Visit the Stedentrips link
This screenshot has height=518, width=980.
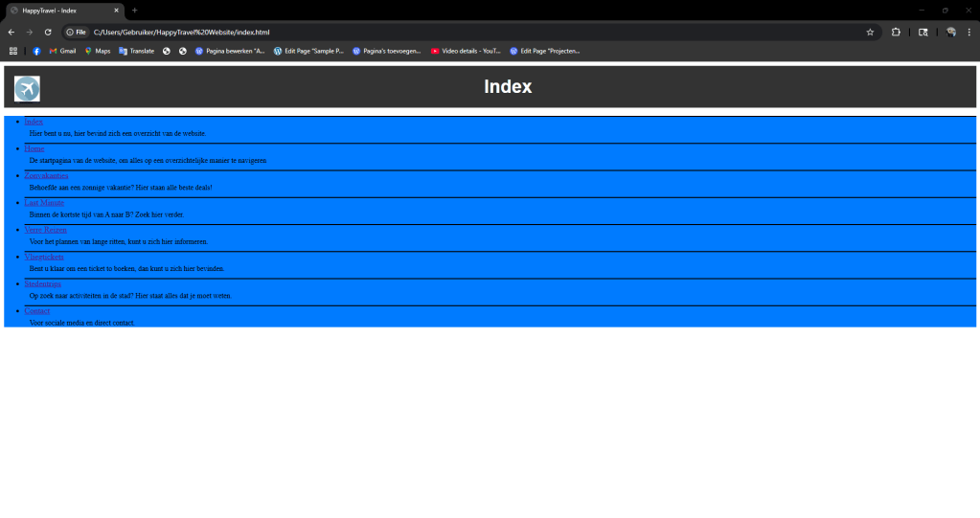tap(42, 284)
